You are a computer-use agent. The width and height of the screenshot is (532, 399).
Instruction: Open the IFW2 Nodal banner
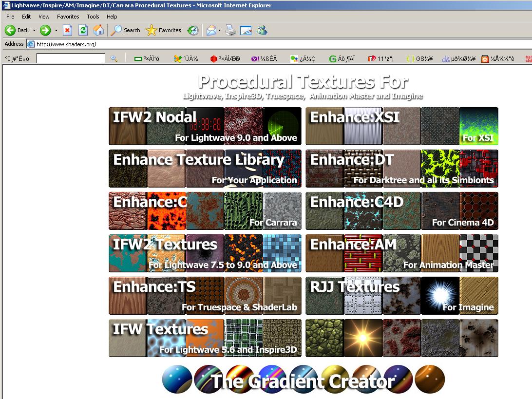(x=205, y=126)
